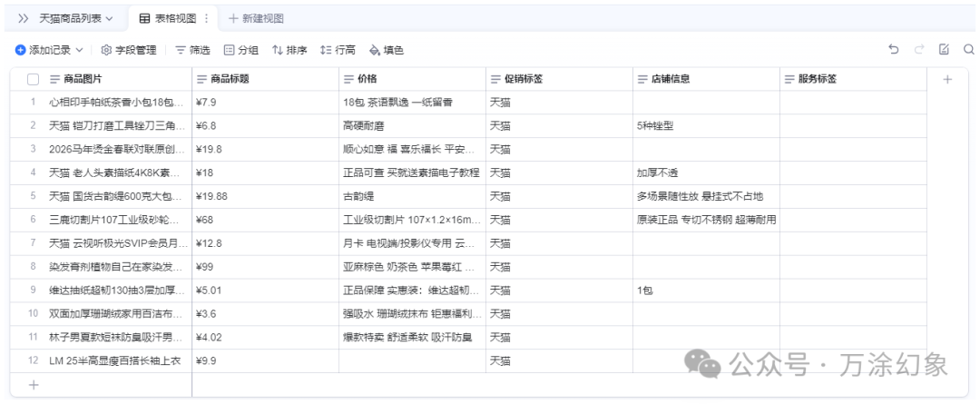Open the edit note icon at top right

pos(944,49)
